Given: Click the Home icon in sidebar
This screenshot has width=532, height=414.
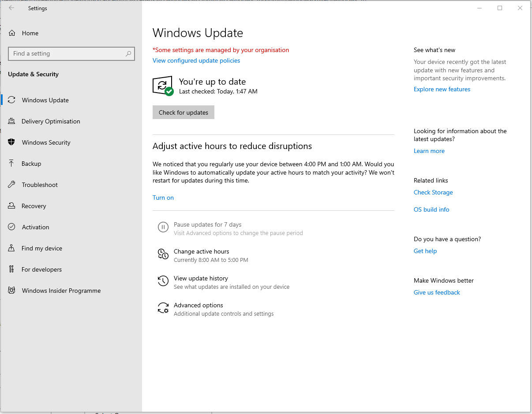Looking at the screenshot, I should [12, 33].
